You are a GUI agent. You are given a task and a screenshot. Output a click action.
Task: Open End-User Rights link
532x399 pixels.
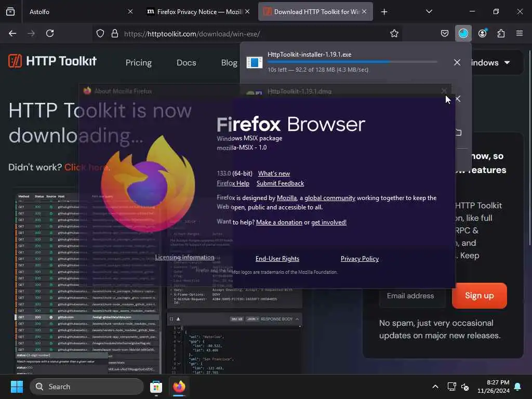click(x=277, y=259)
